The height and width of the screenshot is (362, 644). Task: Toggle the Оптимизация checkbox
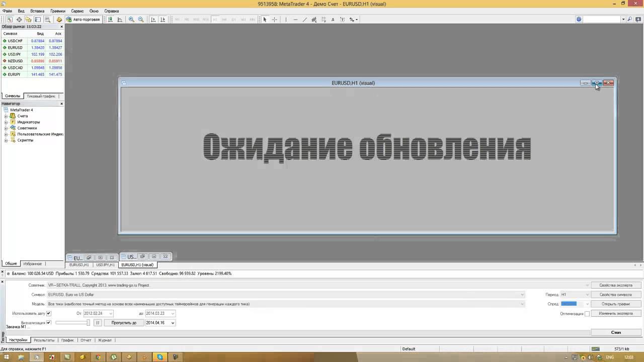tap(587, 314)
